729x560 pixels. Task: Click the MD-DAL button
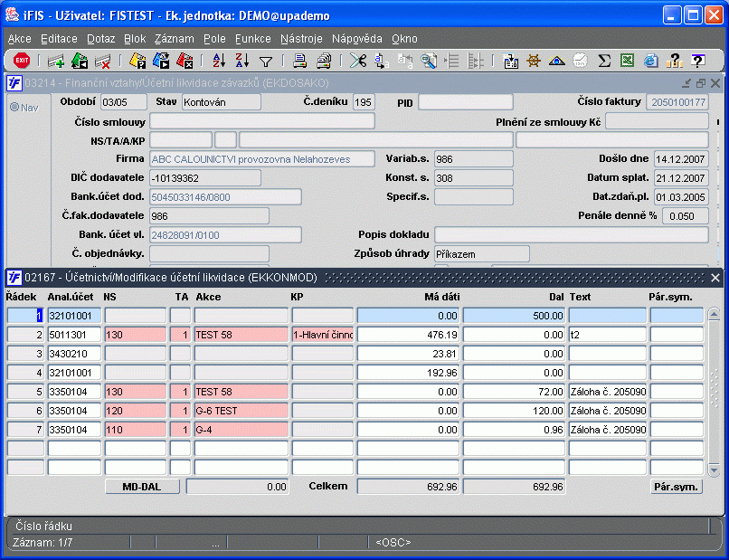[142, 487]
